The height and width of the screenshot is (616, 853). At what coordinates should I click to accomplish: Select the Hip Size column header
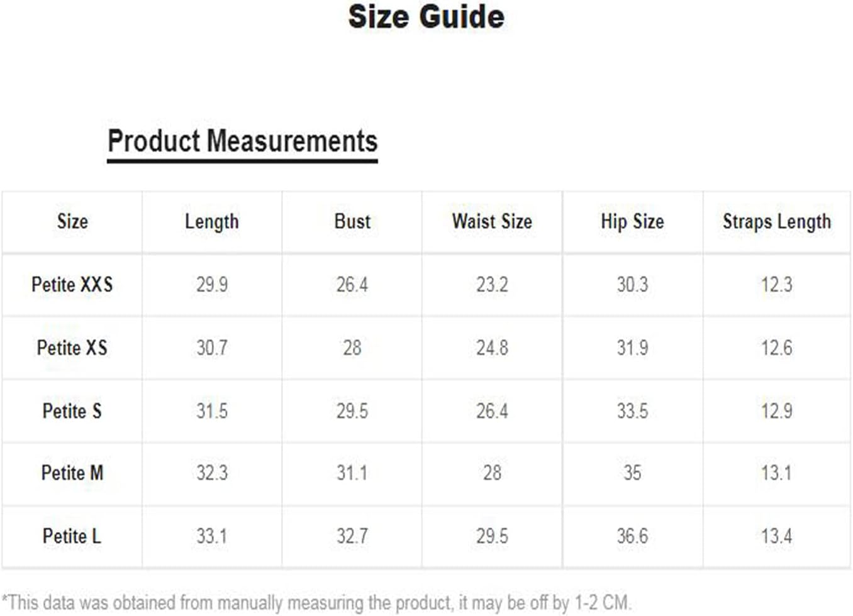[x=632, y=222]
